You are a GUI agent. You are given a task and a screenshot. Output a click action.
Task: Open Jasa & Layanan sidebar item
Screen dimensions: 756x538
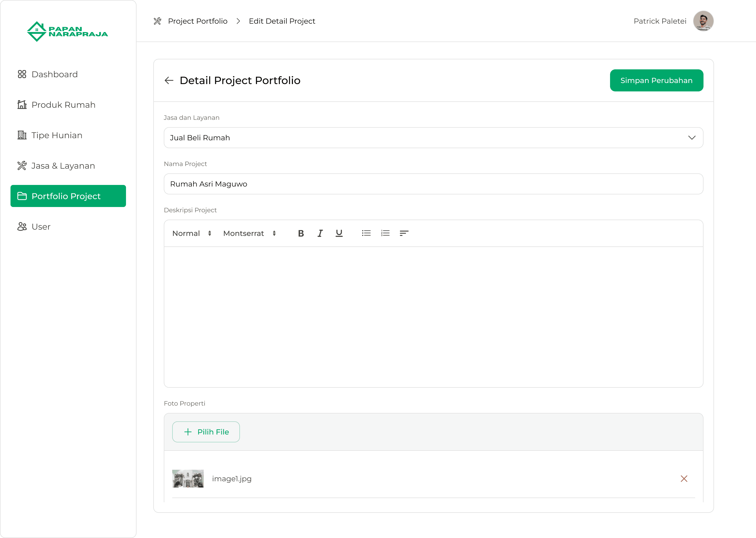(63, 166)
